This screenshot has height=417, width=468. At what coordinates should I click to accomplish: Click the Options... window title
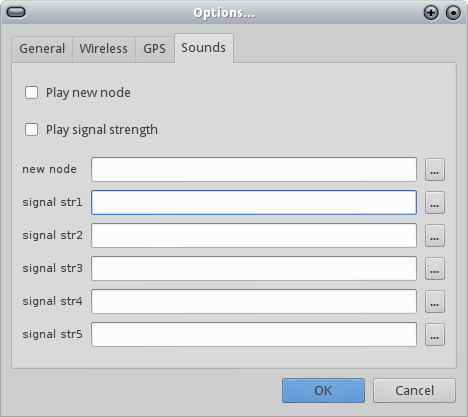point(224,13)
